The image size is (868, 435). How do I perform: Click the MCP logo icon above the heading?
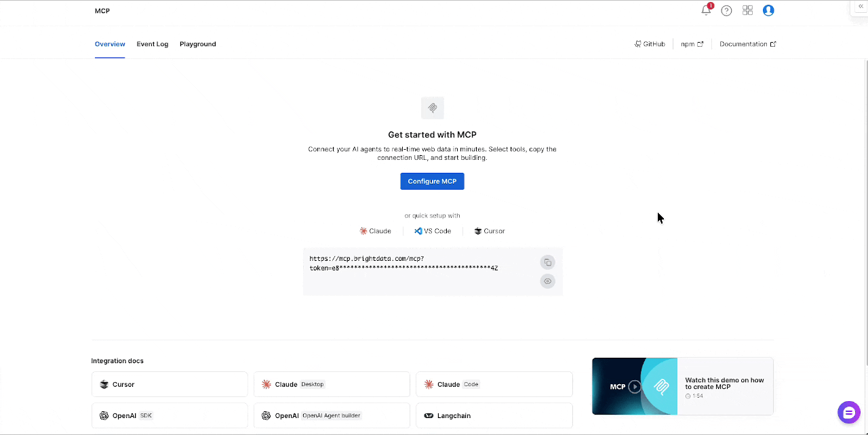tap(432, 108)
